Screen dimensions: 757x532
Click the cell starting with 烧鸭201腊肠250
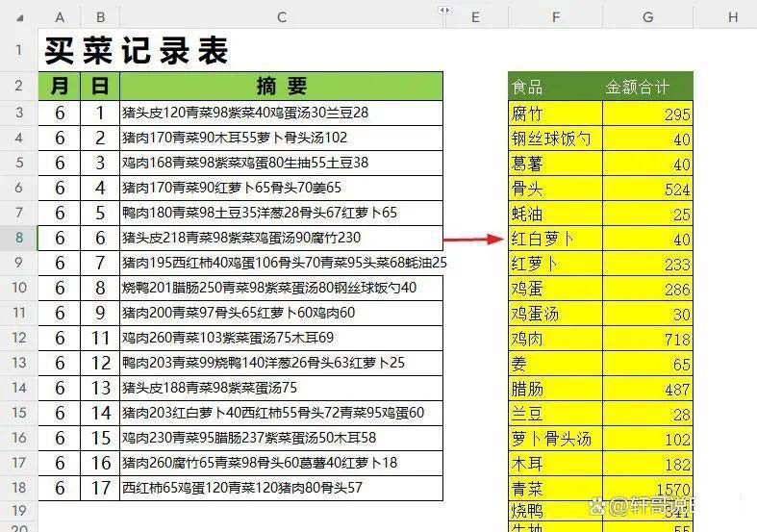tap(281, 288)
